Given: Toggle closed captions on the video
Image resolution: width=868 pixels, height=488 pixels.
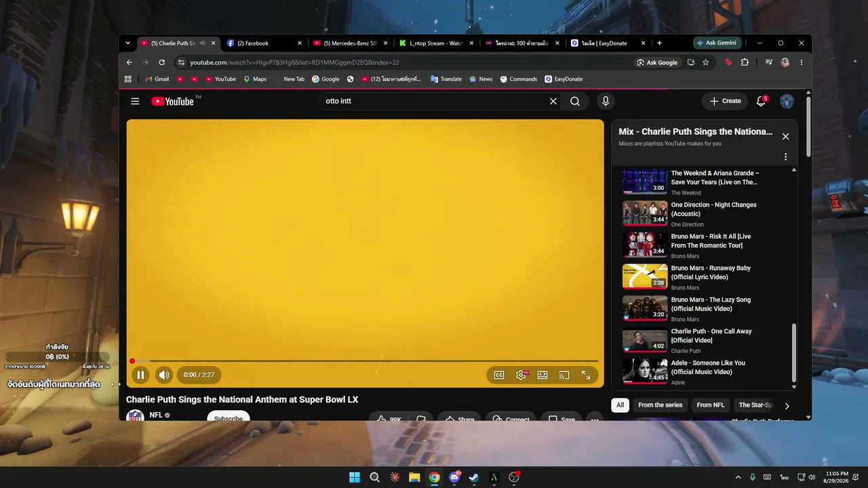Looking at the screenshot, I should pos(499,375).
